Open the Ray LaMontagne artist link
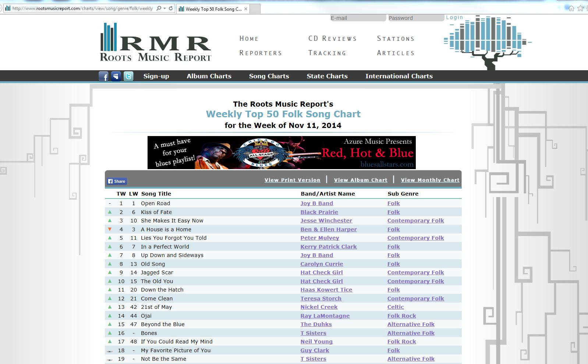 click(x=325, y=316)
